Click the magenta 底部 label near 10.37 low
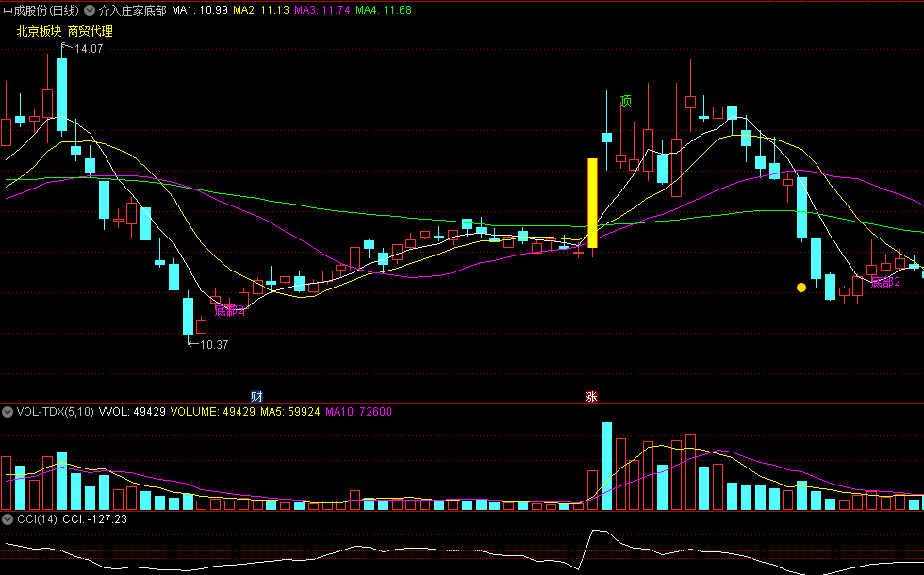Viewport: 924px width, 575px height. pyautogui.click(x=229, y=310)
